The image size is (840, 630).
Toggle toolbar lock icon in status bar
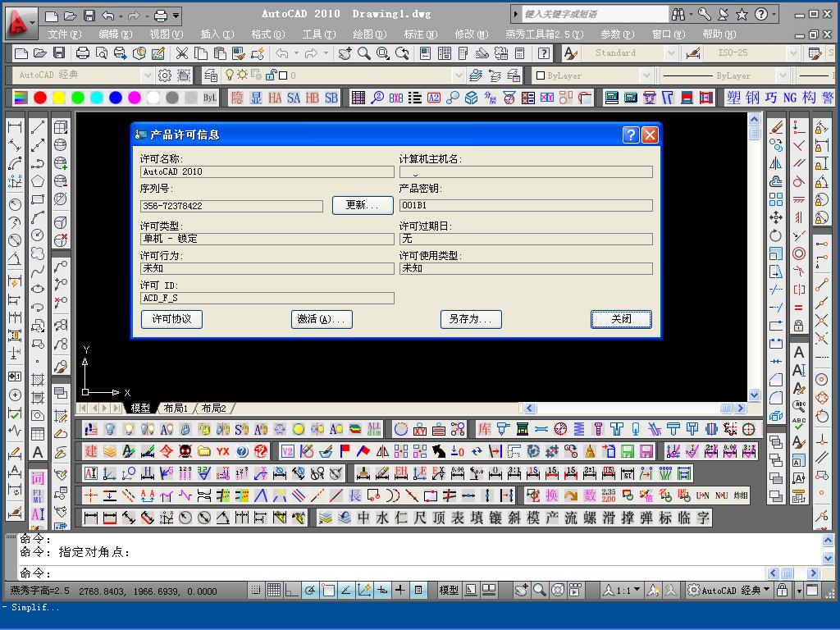[782, 591]
